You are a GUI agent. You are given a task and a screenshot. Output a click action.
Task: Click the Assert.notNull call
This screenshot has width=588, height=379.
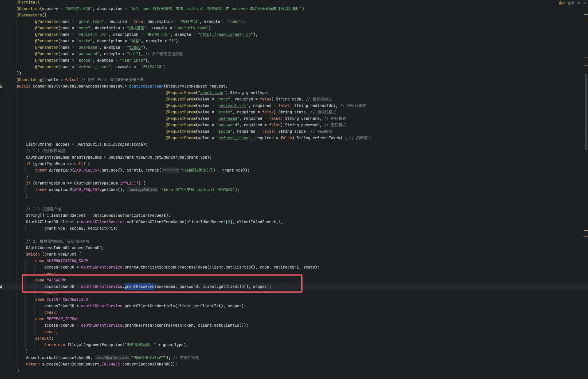[x=42, y=358]
